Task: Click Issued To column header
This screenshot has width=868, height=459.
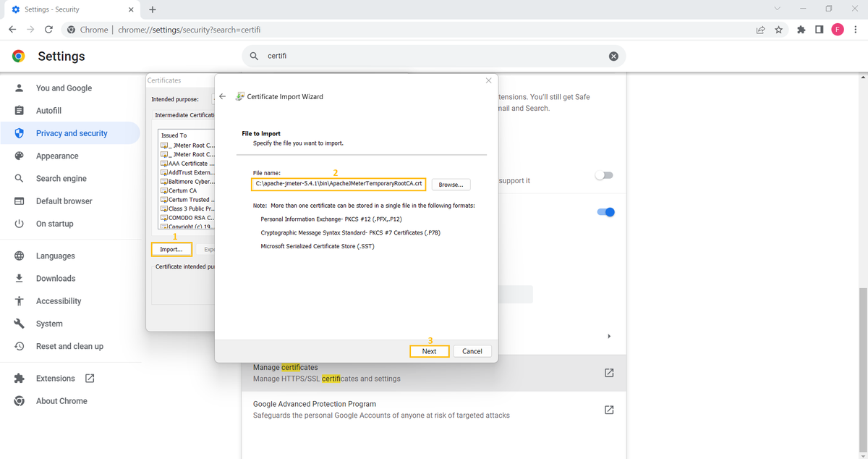Action: (187, 135)
